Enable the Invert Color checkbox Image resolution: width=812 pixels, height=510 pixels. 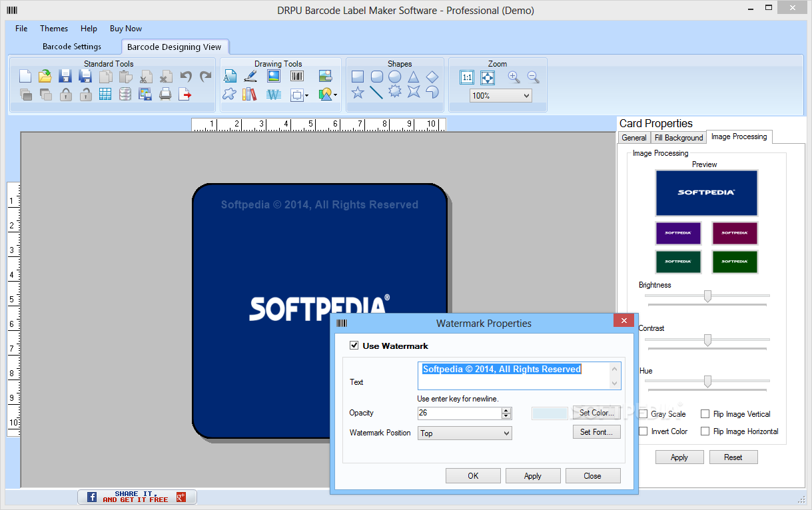[x=643, y=431]
